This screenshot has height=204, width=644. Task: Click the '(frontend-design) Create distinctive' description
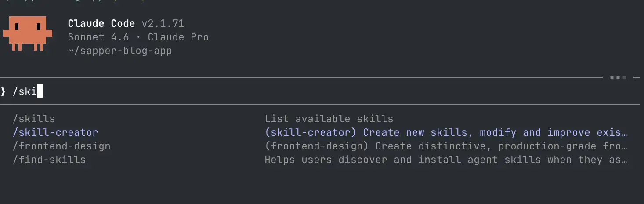click(x=446, y=146)
